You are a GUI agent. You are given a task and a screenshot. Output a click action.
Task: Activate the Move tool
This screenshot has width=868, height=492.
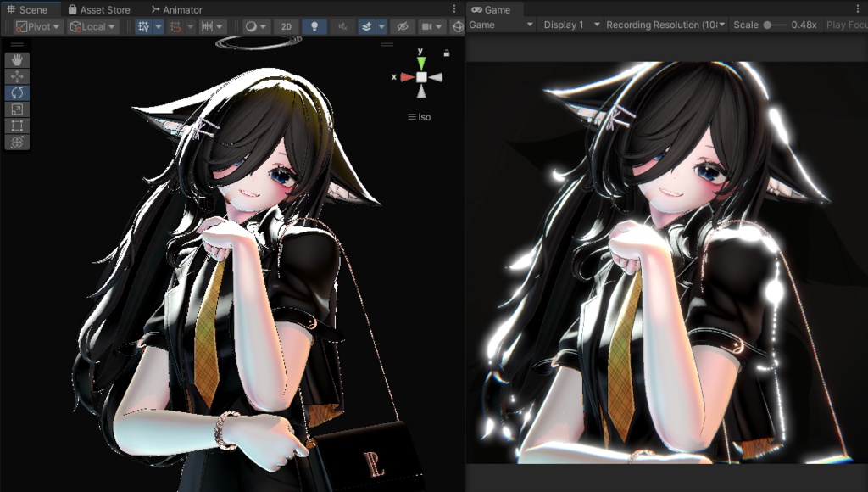(x=16, y=75)
